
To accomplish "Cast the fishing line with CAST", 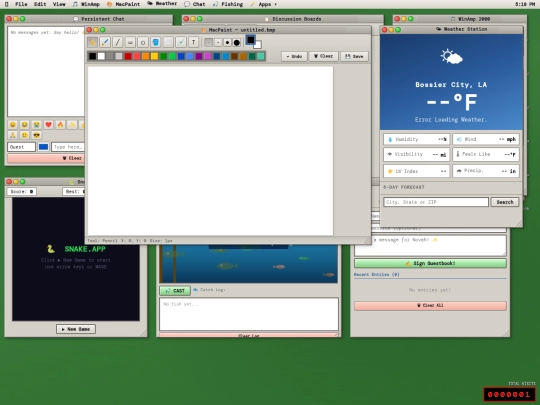I will (x=175, y=291).
